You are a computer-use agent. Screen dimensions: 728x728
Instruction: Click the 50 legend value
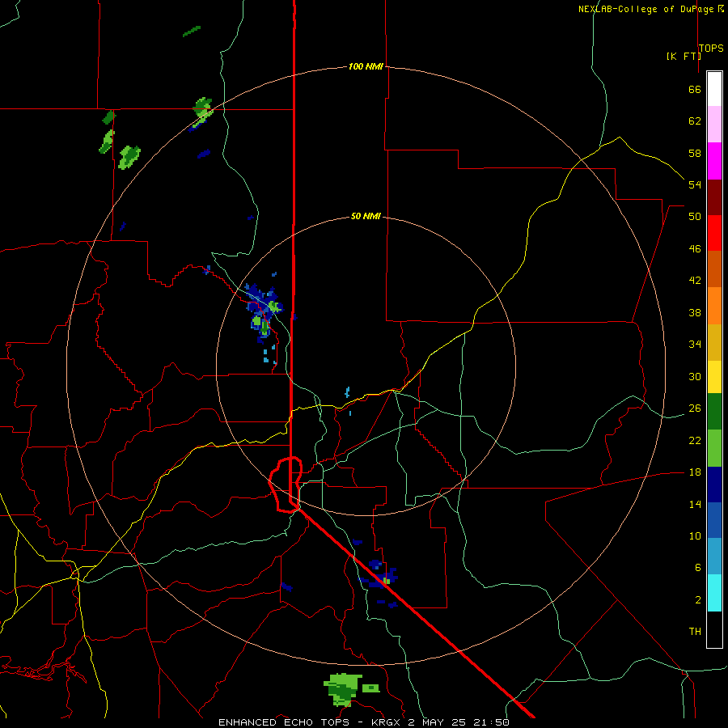pos(695,217)
